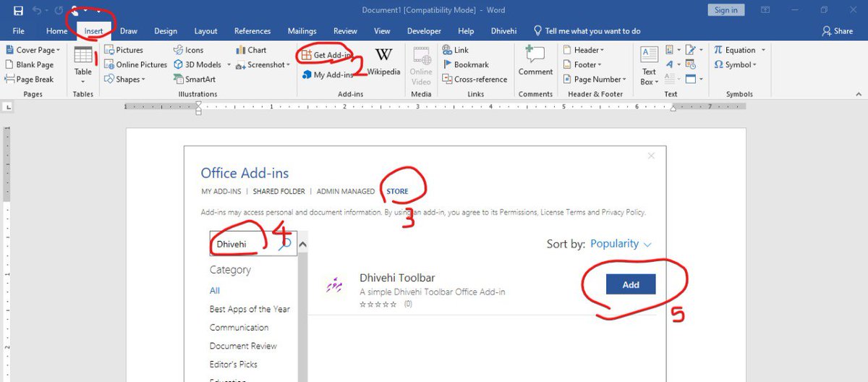
Task: Select MY ADD-INS in the dialog
Action: (x=220, y=192)
